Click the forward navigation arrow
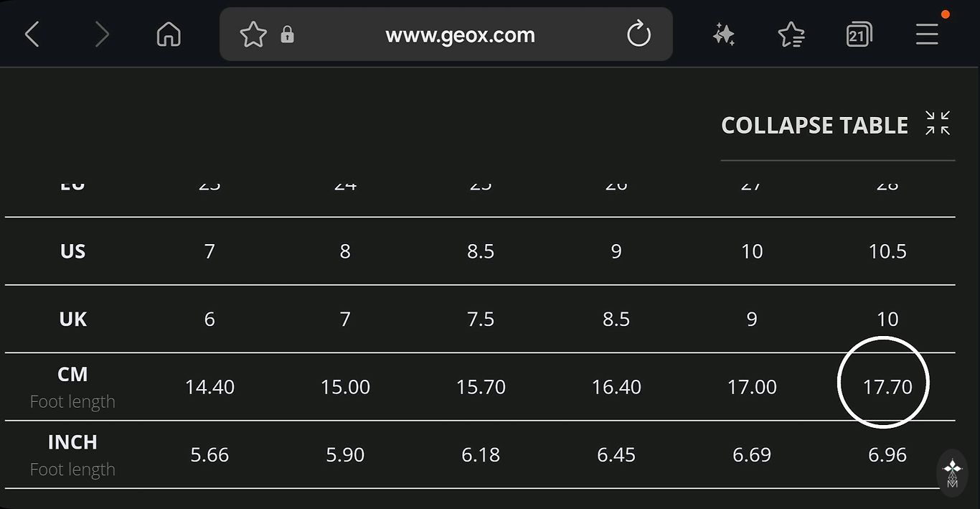Screen dimensions: 980x509 (102, 34)
